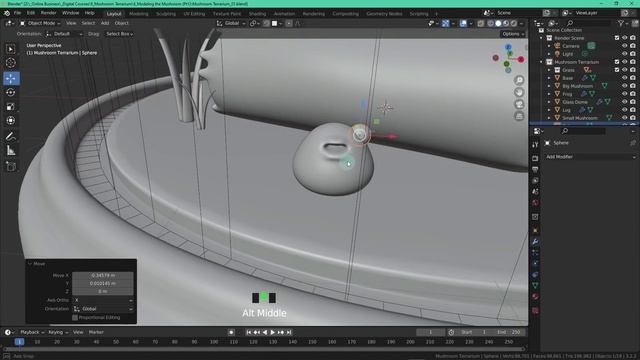Screen dimensions: 640x360
Task: Switch to Rendered viewport shading
Action: 514,23
